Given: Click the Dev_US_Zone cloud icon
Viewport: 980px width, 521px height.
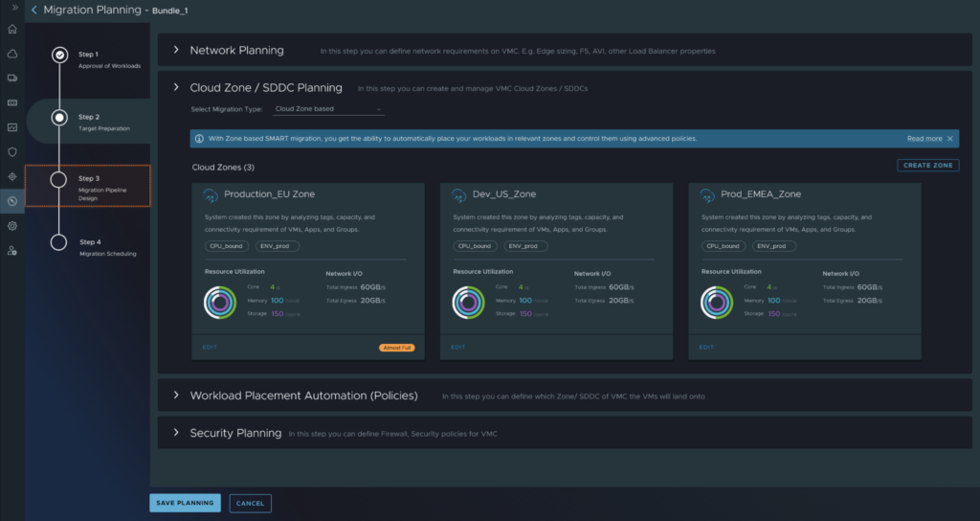Looking at the screenshot, I should (458, 195).
